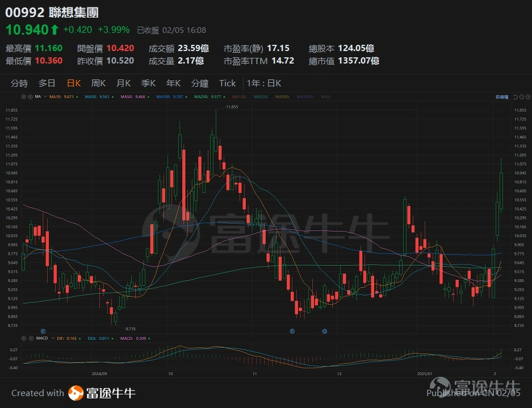Toggle the MACD 0.309 histogram value
532x408 pixels.
[135, 338]
